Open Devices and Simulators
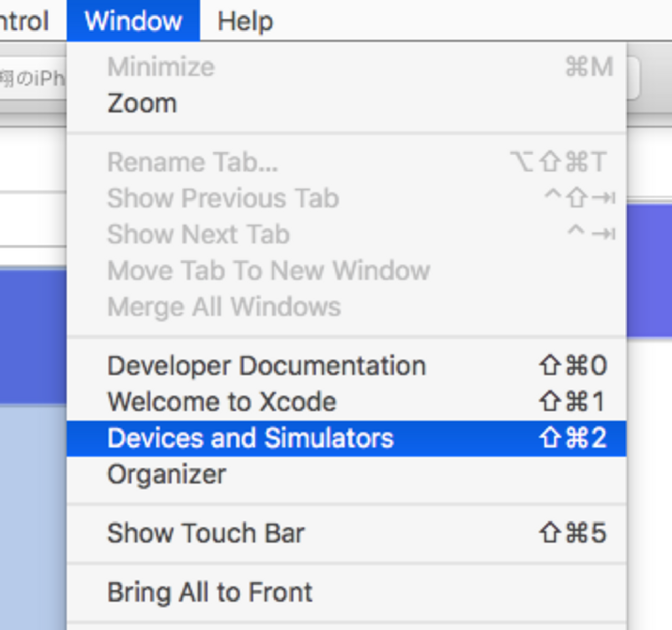 [x=250, y=438]
